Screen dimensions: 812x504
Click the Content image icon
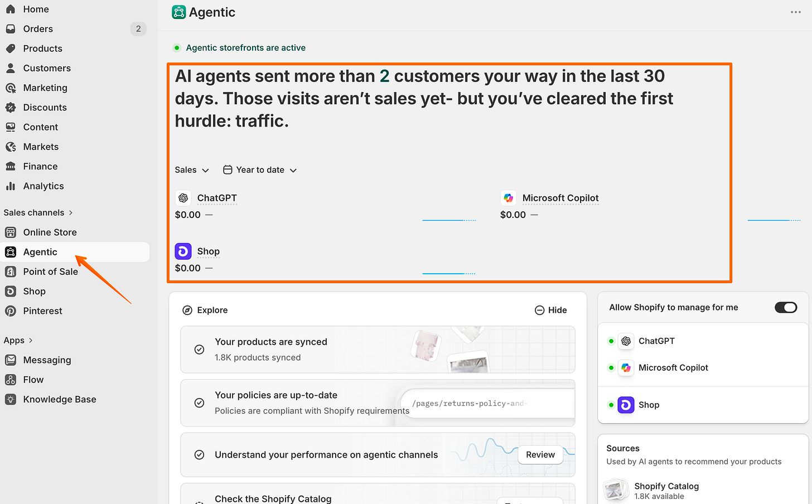(x=11, y=127)
